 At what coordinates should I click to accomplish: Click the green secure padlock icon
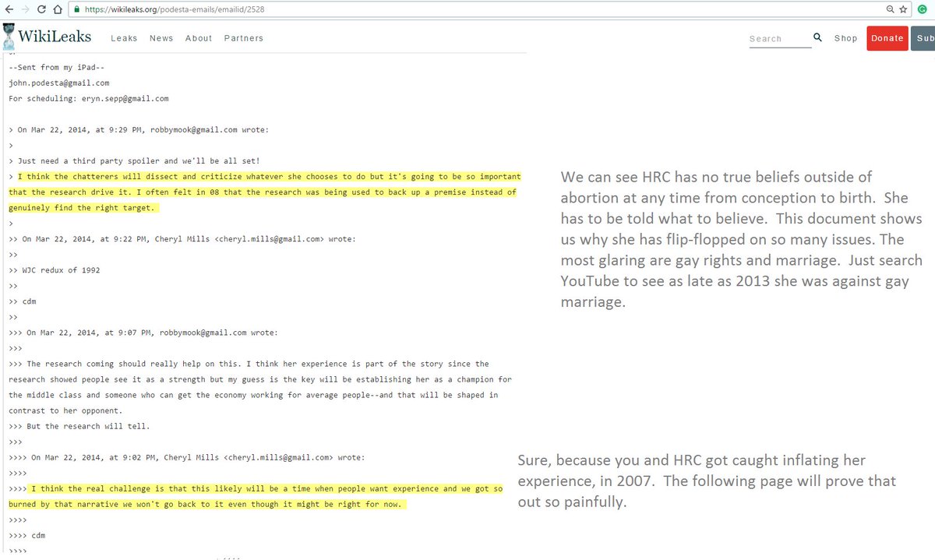pyautogui.click(x=76, y=9)
